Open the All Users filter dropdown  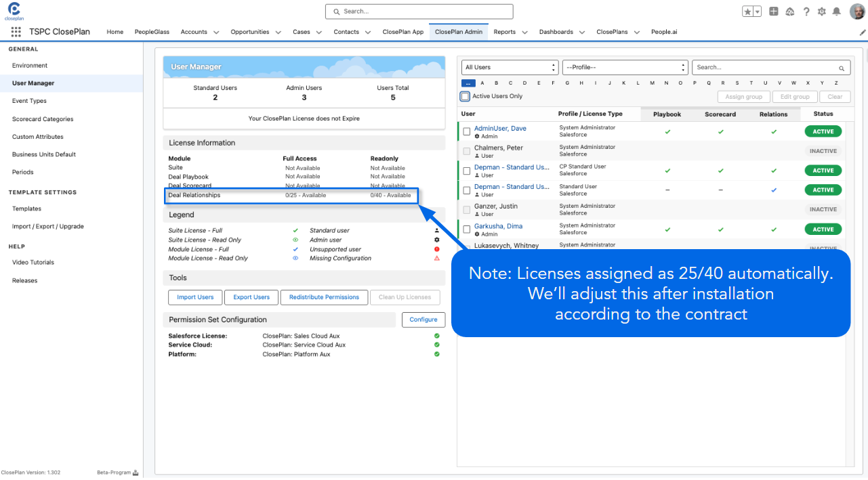point(510,68)
